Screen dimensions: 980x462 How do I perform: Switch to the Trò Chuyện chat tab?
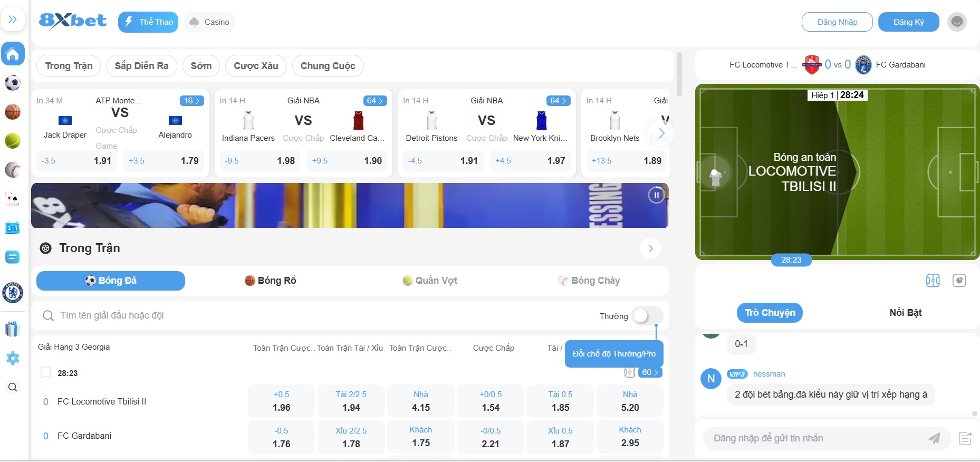(x=770, y=313)
